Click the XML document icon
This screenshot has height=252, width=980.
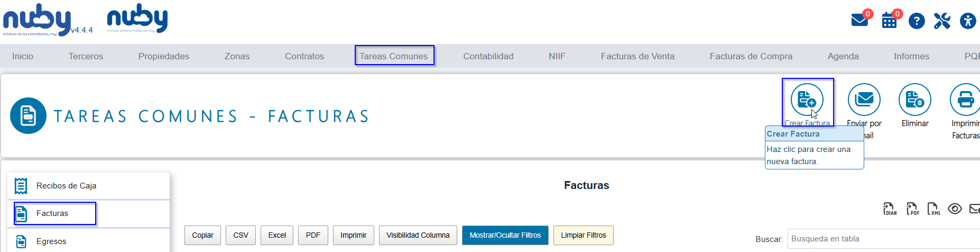[x=934, y=209]
